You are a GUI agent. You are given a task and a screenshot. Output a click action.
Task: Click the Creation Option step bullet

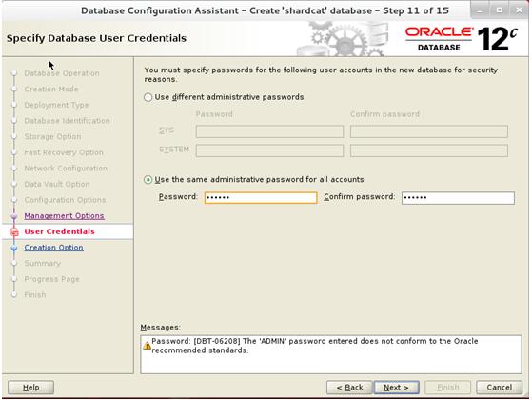pos(14,248)
